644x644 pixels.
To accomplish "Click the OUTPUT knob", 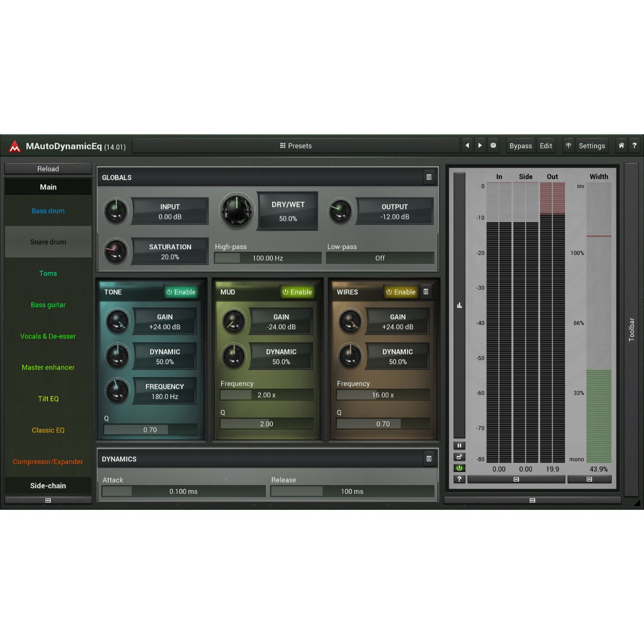I will (340, 211).
